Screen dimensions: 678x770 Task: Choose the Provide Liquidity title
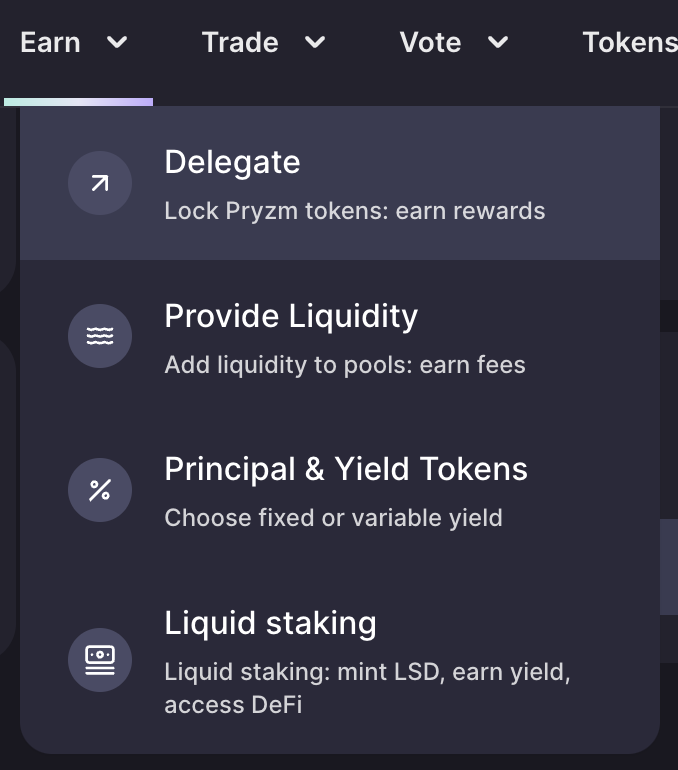(x=291, y=316)
